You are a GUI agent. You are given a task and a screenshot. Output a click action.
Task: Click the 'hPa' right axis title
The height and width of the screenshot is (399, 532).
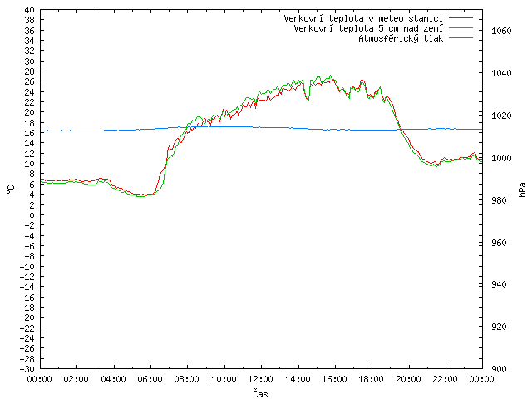click(522, 190)
